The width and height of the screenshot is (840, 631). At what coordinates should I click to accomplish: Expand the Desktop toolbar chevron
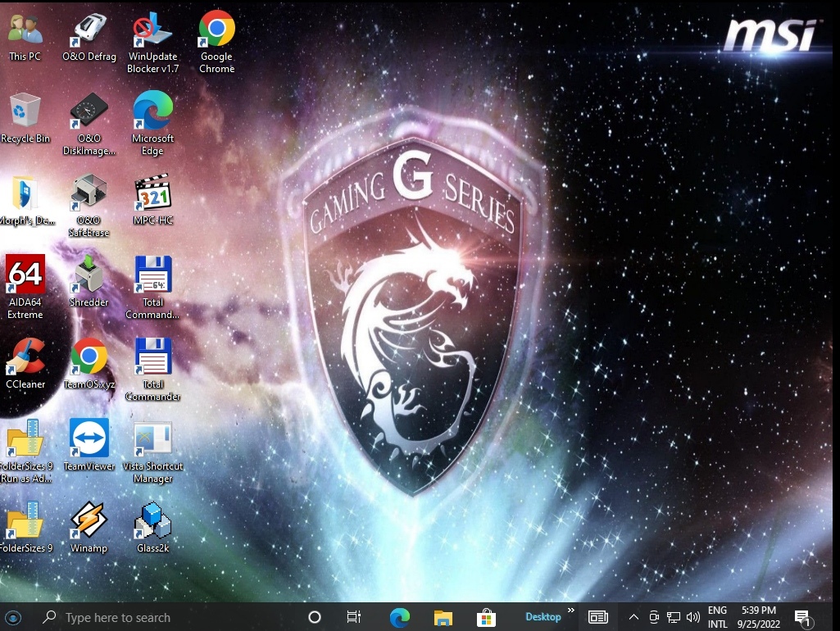[571, 611]
